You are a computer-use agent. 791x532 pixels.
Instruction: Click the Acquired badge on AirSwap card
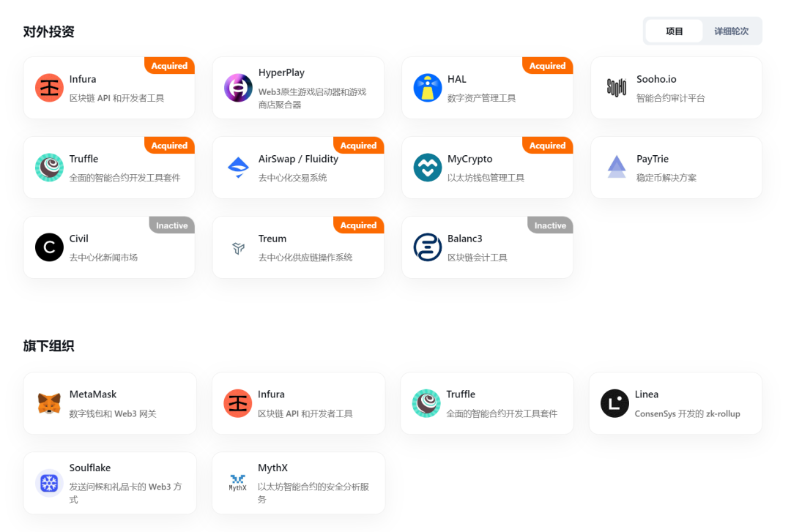(x=359, y=145)
